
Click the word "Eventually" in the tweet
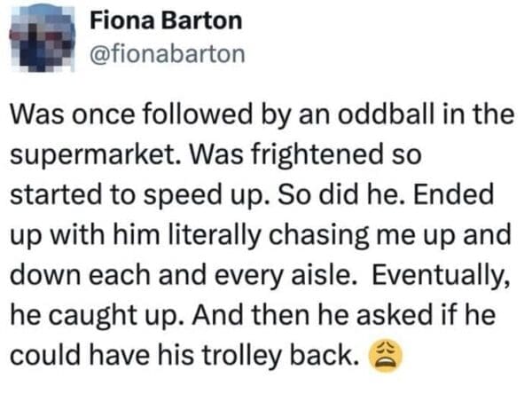(x=442, y=278)
